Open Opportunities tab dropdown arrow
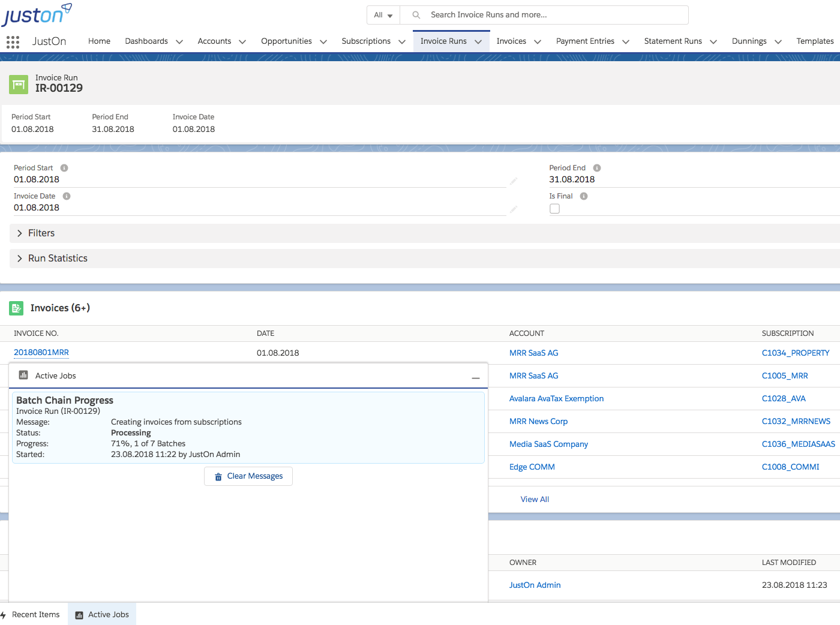The height and width of the screenshot is (625, 840). point(323,42)
